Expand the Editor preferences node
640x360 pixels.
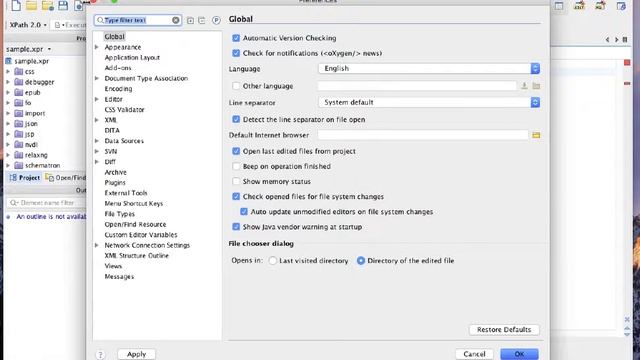(97, 99)
